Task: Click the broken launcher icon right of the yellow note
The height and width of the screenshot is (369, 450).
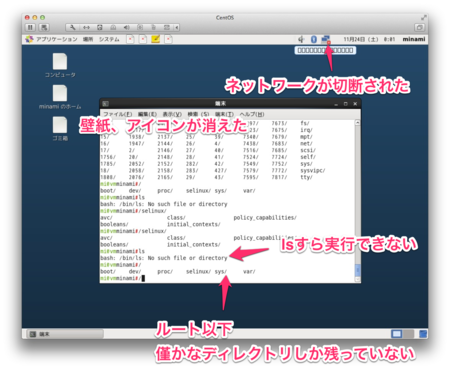Action: 169,39
